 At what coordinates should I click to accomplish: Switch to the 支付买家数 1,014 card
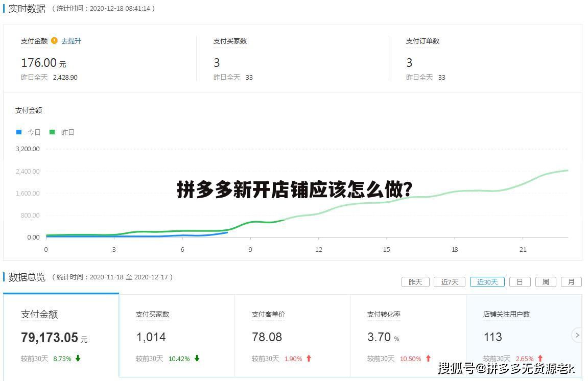click(177, 336)
